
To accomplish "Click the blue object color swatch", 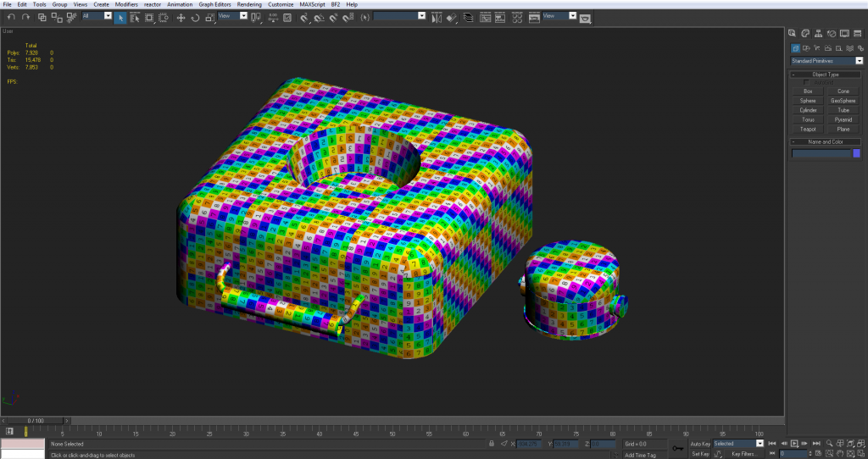I will pos(856,153).
